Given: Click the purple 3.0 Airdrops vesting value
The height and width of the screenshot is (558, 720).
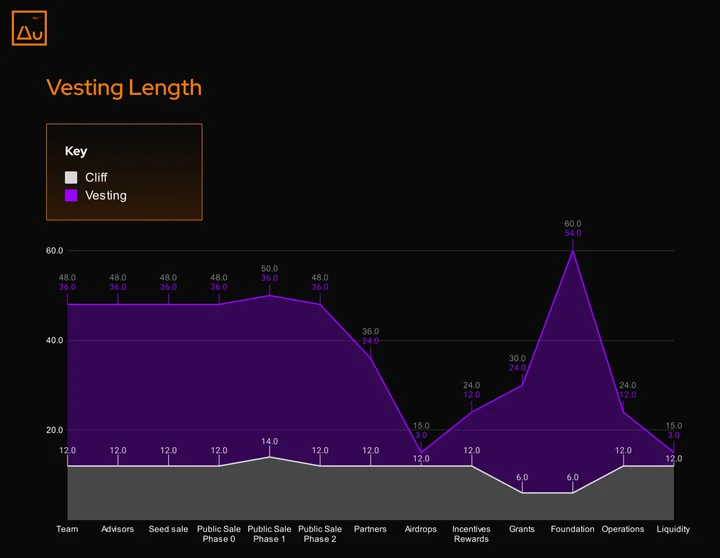Looking at the screenshot, I should [421, 435].
